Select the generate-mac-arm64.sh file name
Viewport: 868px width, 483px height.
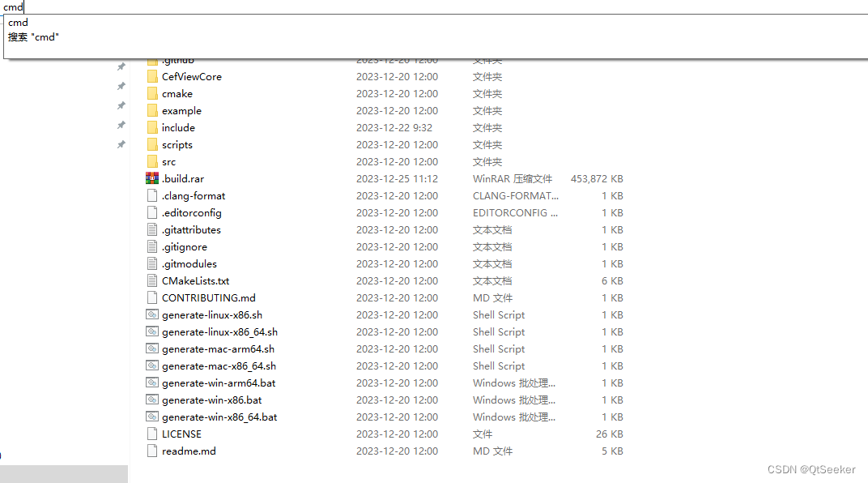(x=218, y=349)
